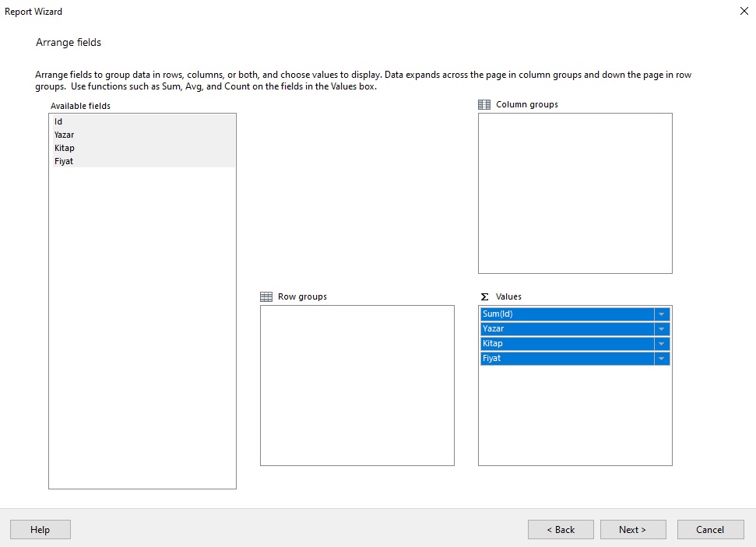Screen dimensions: 756x547
Task: Click the Row groups table icon
Action: pyautogui.click(x=266, y=297)
